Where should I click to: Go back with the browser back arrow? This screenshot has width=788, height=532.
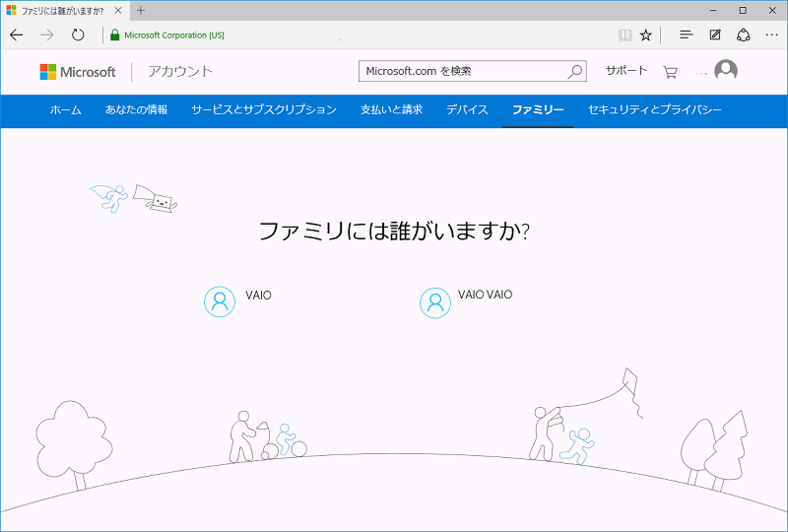(x=17, y=34)
